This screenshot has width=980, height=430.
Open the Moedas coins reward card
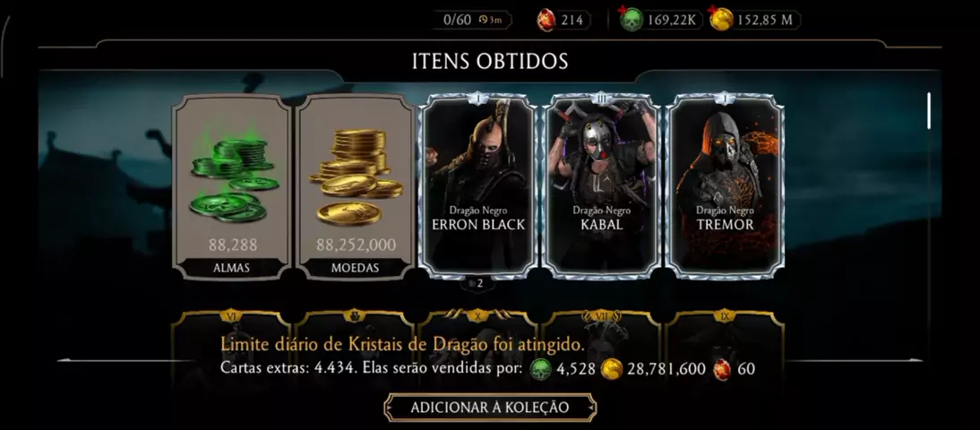tap(355, 186)
